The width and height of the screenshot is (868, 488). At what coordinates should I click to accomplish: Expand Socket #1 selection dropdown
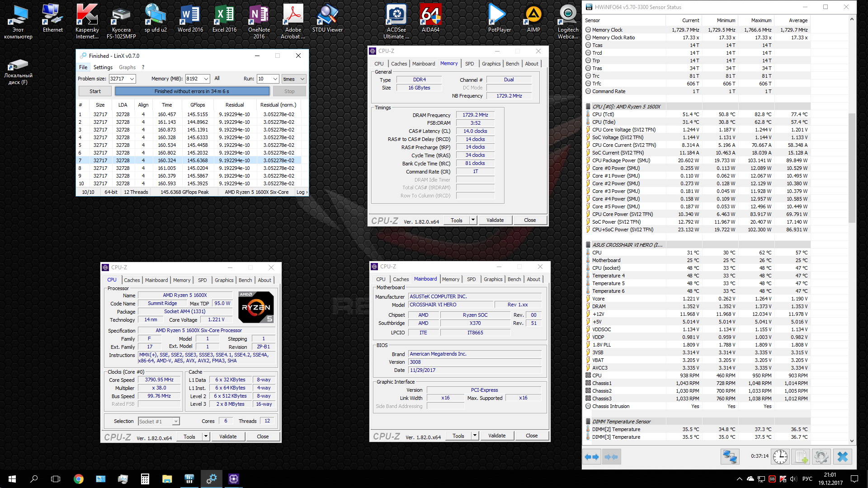tap(176, 422)
